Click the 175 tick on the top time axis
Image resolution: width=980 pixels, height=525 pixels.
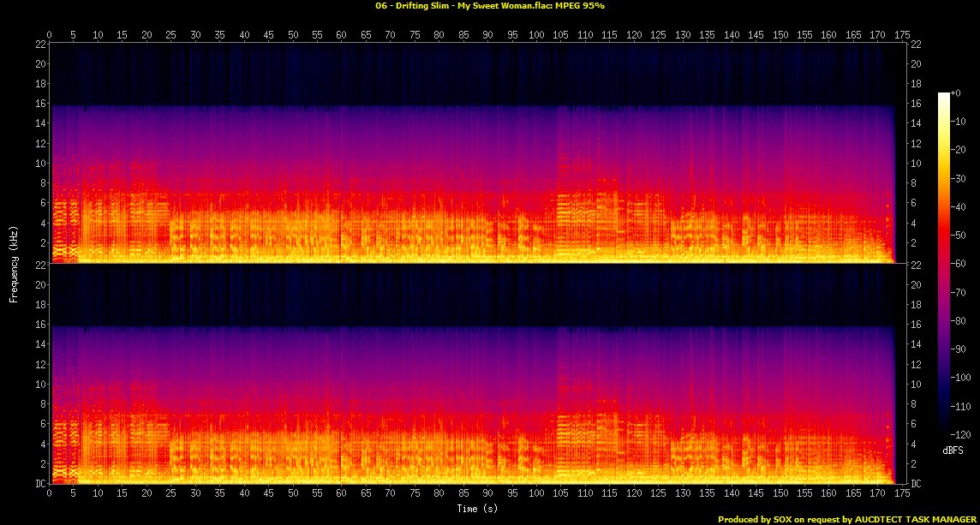[x=902, y=36]
